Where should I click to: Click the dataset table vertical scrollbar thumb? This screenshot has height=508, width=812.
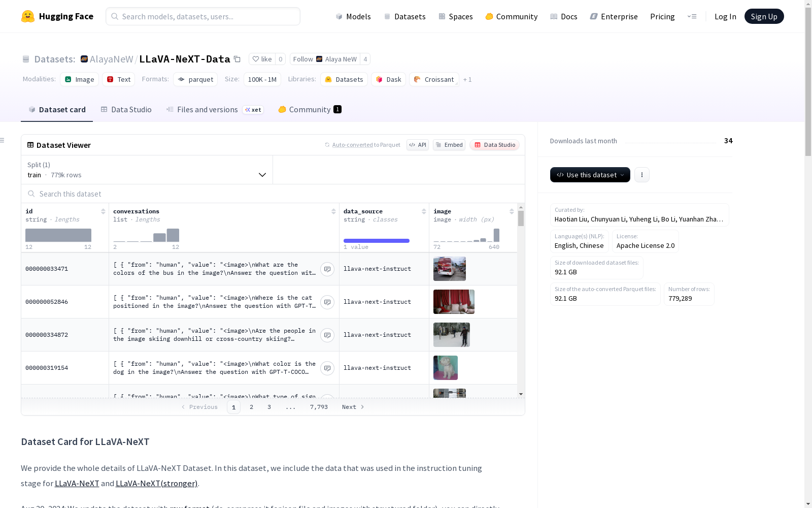pyautogui.click(x=521, y=218)
